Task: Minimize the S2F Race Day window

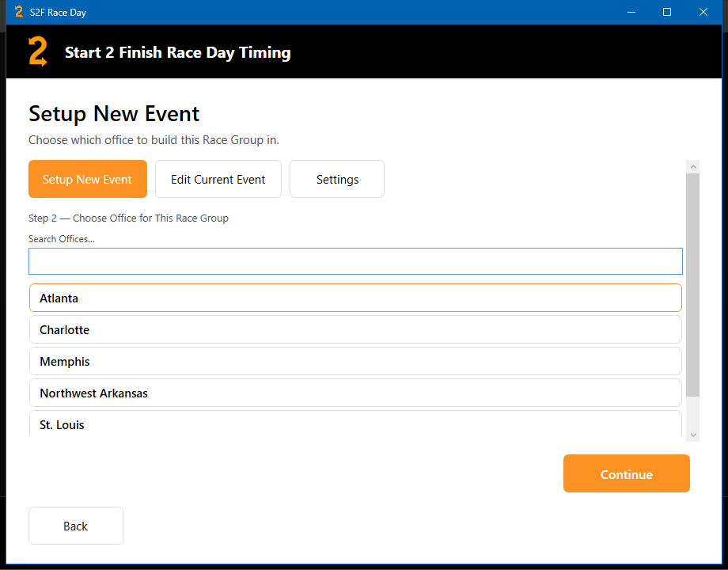Action: (631, 12)
